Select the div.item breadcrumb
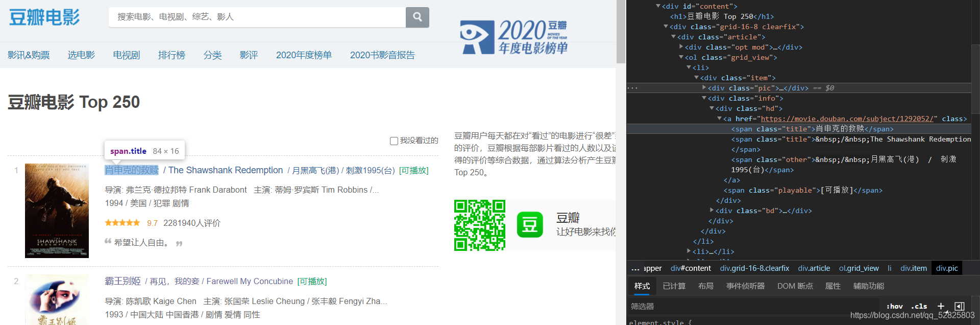The height and width of the screenshot is (325, 980). click(x=914, y=268)
